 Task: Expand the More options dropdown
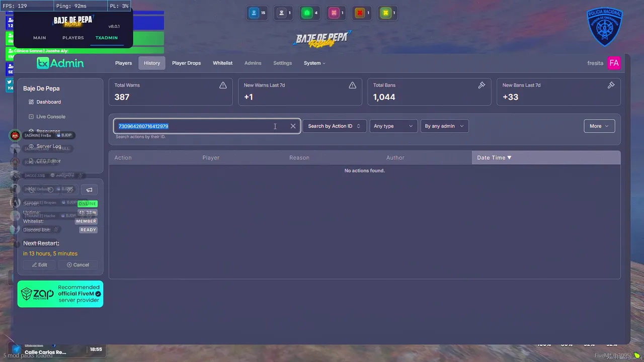point(599,126)
